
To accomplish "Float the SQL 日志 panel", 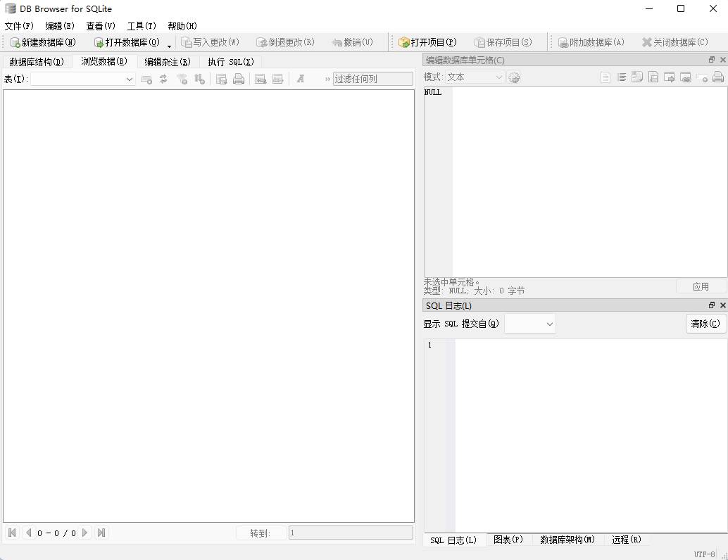I will 712,305.
